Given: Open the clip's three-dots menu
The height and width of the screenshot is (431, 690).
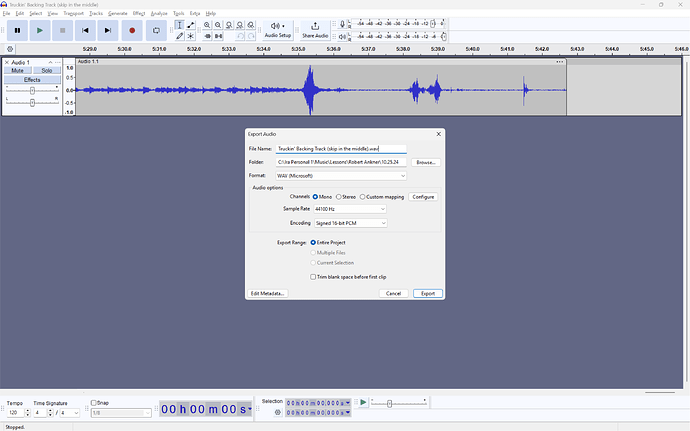Looking at the screenshot, I should pyautogui.click(x=560, y=62).
